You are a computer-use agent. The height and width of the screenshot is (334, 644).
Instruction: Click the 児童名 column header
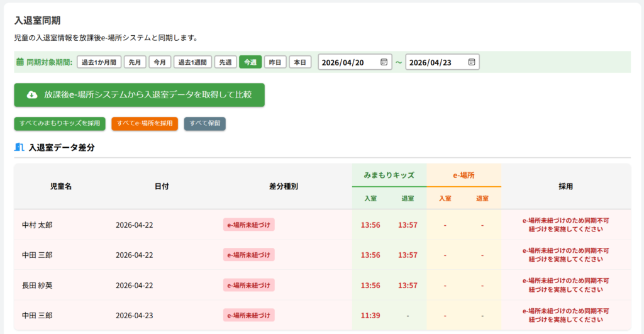(x=61, y=187)
